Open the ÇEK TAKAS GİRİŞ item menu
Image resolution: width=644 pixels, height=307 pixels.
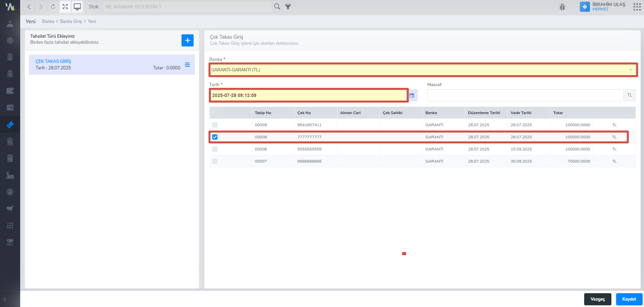tap(187, 65)
